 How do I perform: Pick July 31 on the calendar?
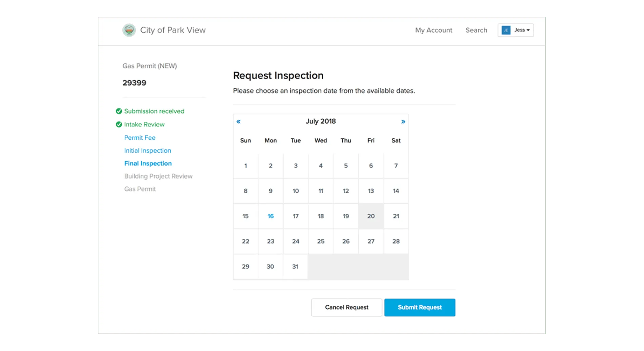(295, 267)
